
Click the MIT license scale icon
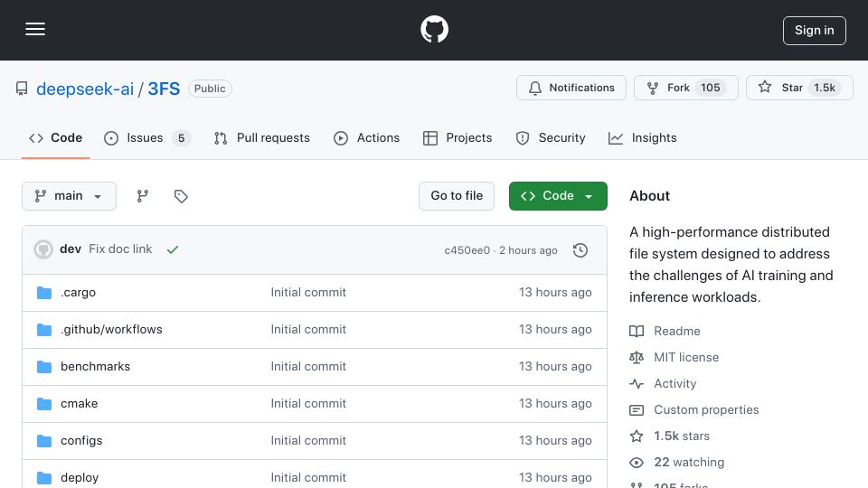click(637, 358)
